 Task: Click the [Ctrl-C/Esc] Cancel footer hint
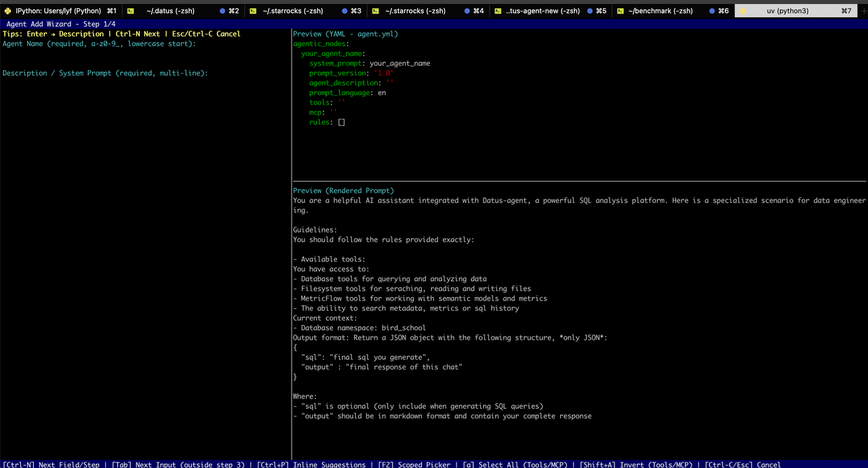coord(743,465)
